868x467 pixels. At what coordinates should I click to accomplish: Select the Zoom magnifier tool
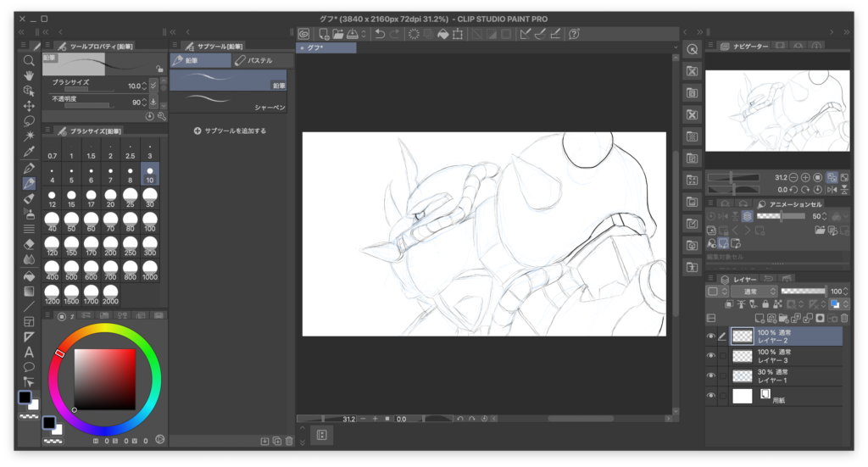tap(29, 60)
